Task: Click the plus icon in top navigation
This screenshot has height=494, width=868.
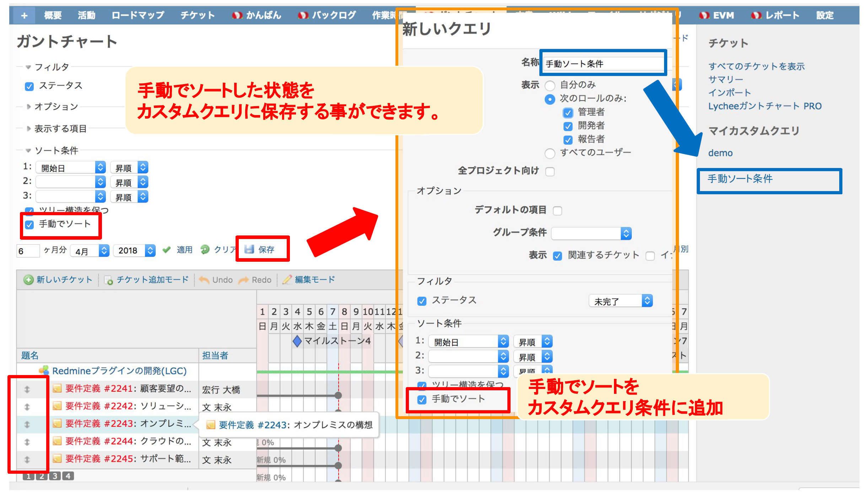Action: point(24,15)
